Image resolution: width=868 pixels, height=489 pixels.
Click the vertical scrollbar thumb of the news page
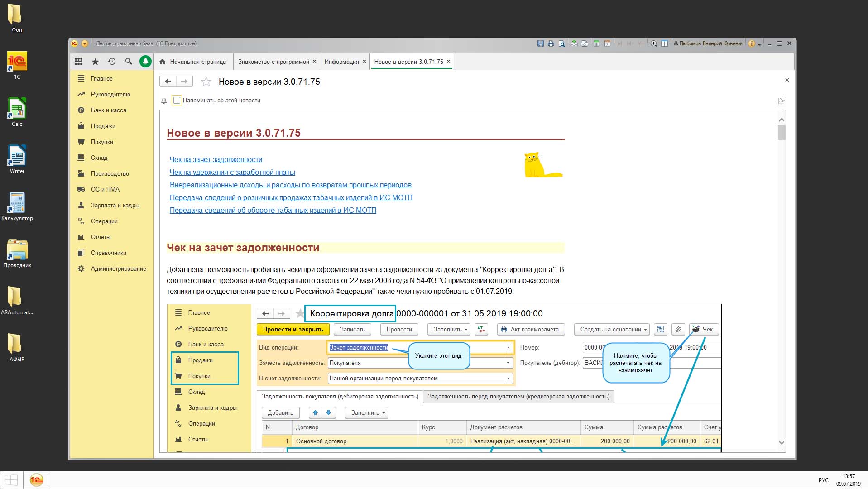pos(782,133)
